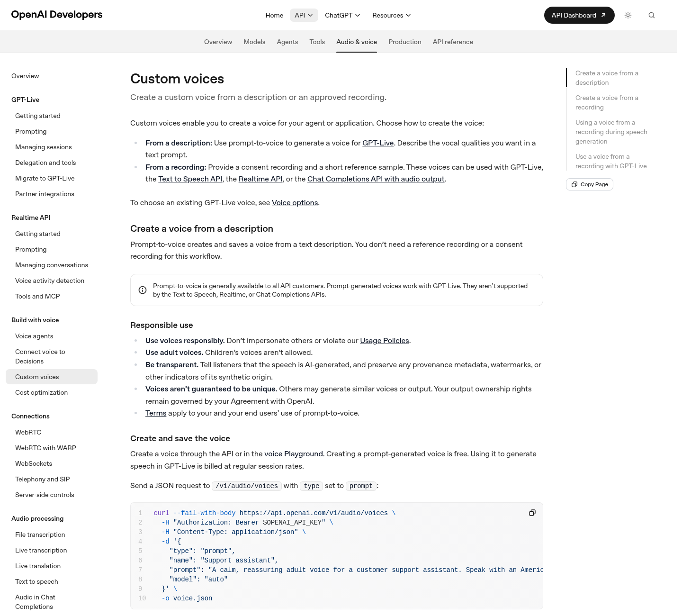Select the Audio & voice tab
The height and width of the screenshot is (616, 682).
coord(357,42)
